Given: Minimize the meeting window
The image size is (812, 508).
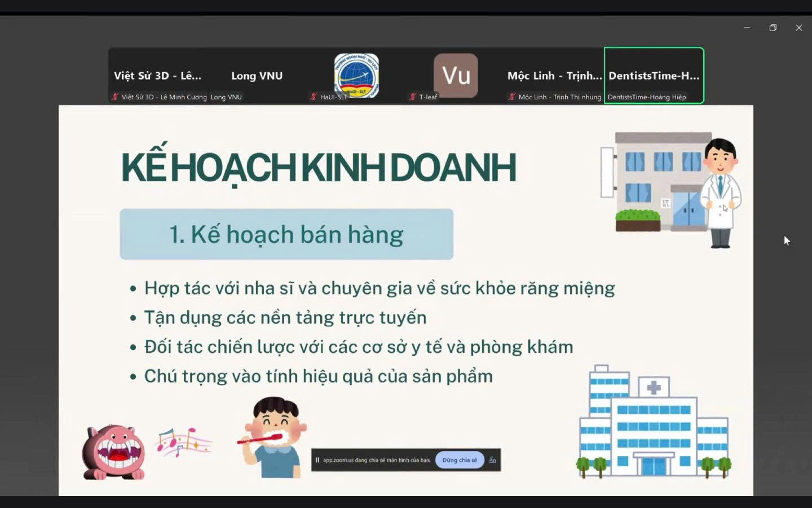Looking at the screenshot, I should click(747, 28).
